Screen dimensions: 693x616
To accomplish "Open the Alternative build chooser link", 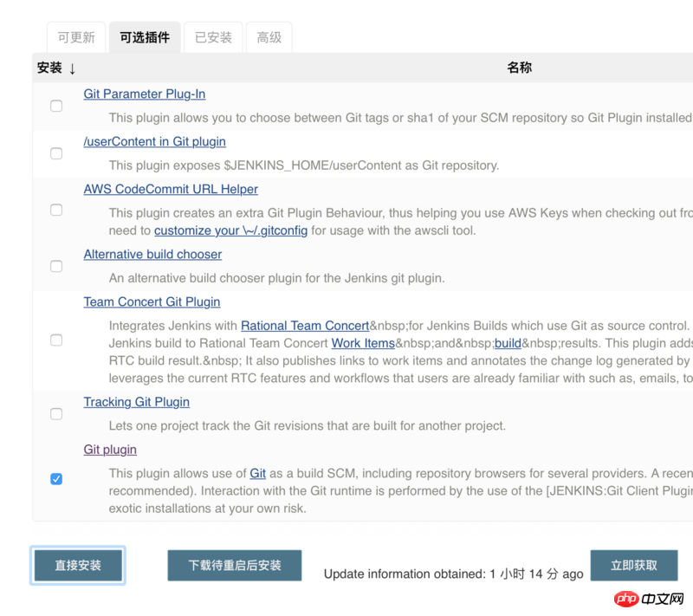I will click(x=152, y=254).
